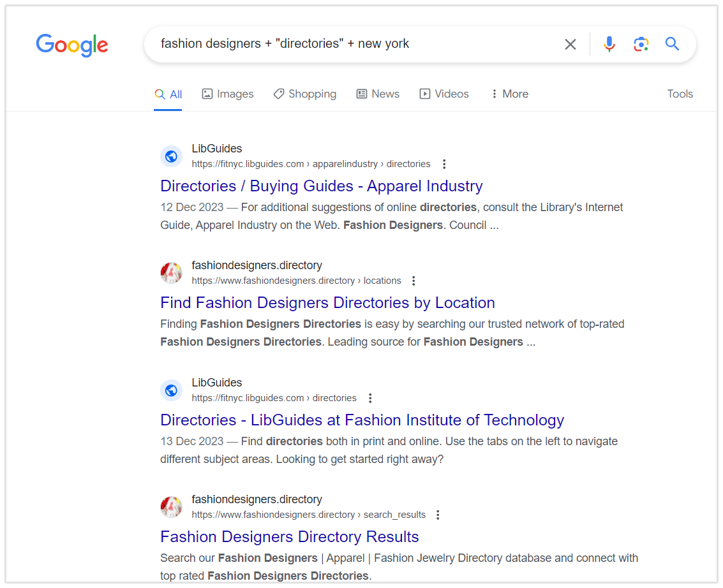Click the Google logo
This screenshot has width=723, height=588.
(72, 45)
